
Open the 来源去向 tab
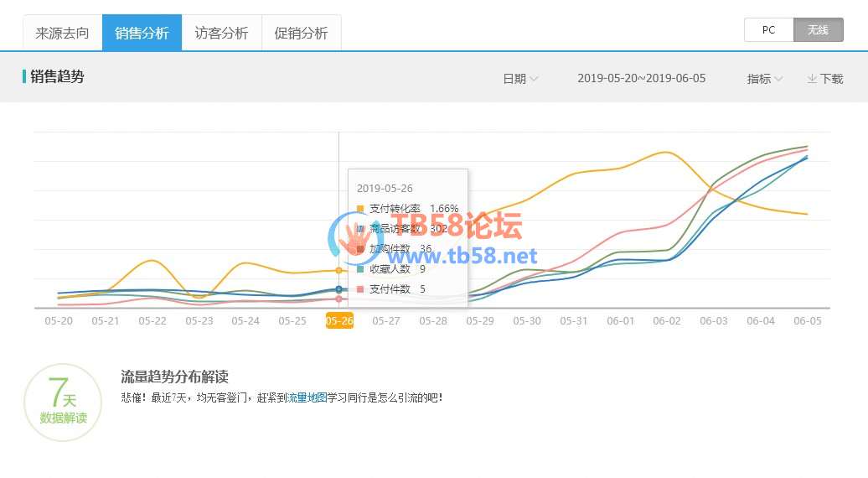pos(62,34)
